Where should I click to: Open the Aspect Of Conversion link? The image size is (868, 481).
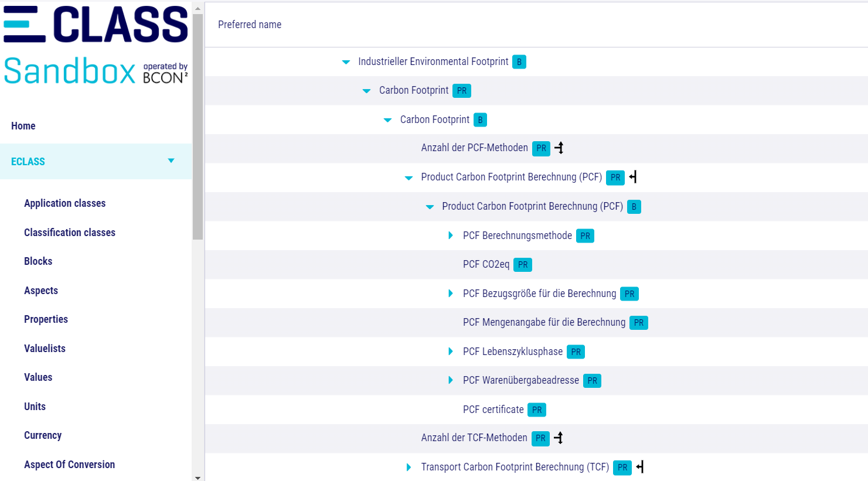point(69,465)
